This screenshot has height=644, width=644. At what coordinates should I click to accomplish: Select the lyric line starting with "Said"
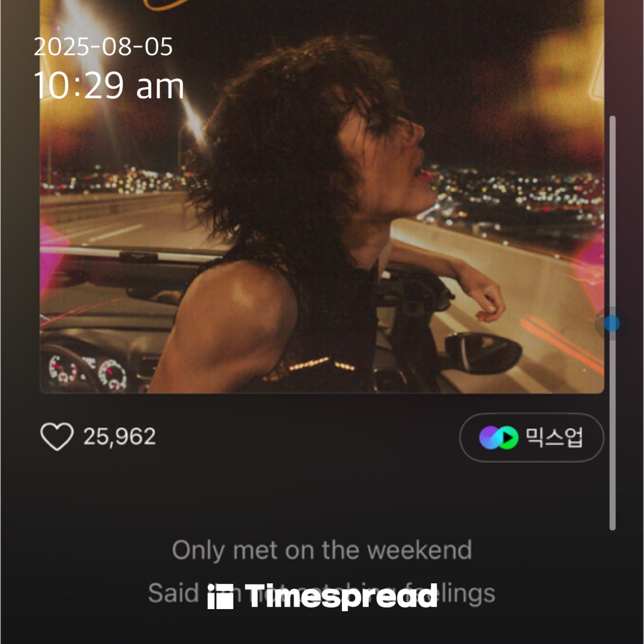(x=322, y=594)
